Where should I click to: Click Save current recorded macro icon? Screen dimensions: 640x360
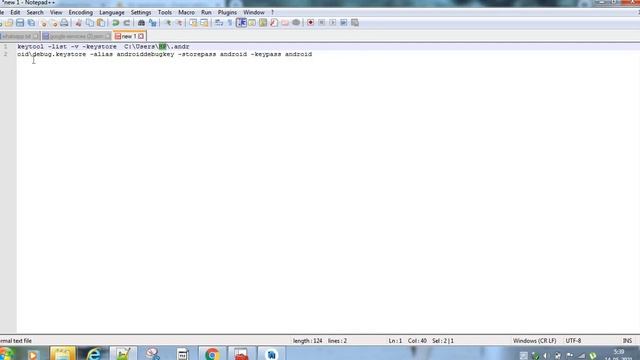(x=355, y=23)
